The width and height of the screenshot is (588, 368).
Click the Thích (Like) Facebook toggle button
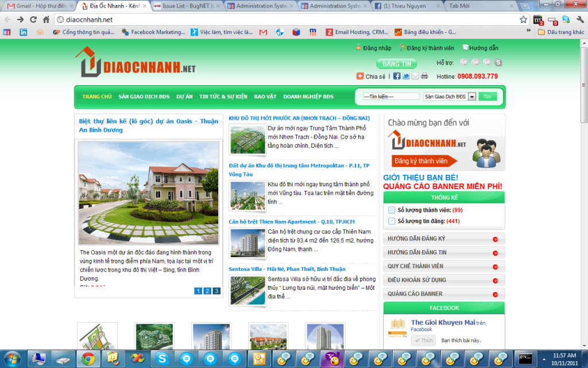pos(423,340)
